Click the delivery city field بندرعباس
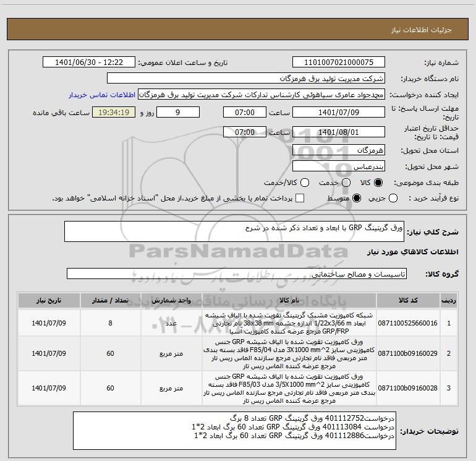476x461 pixels. click(x=339, y=166)
